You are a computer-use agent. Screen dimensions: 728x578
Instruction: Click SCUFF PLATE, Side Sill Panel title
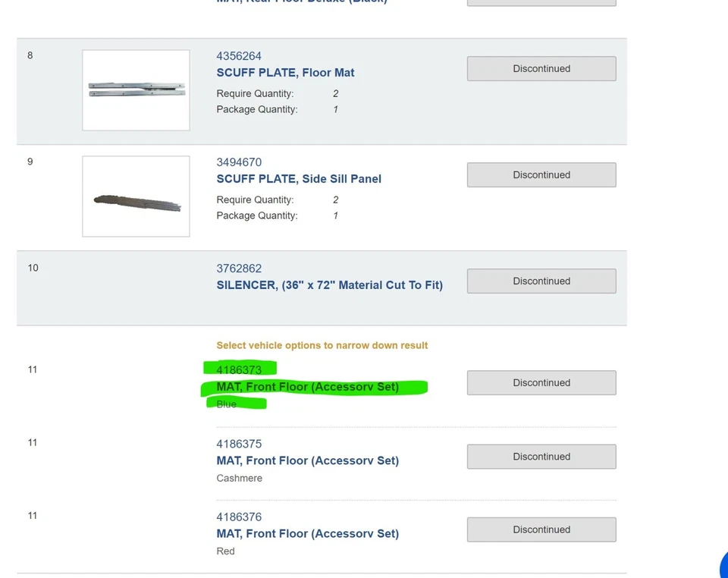(299, 179)
